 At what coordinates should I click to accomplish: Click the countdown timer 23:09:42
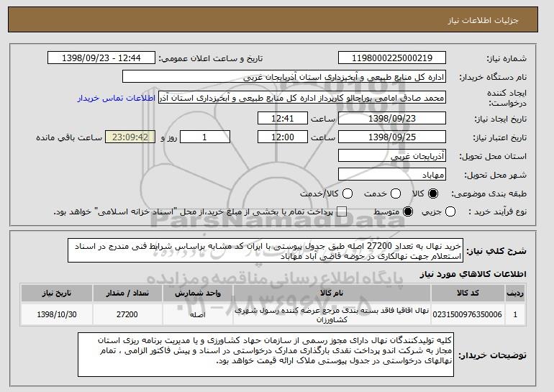pos(130,137)
